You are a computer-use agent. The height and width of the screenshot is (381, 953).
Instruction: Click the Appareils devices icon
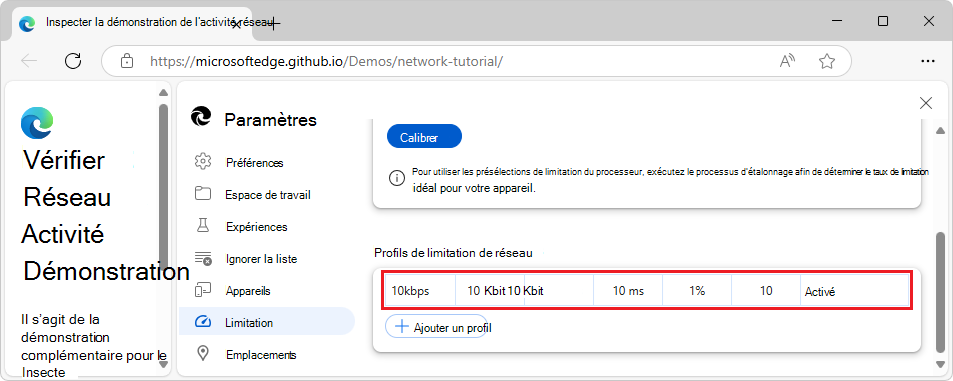point(202,290)
